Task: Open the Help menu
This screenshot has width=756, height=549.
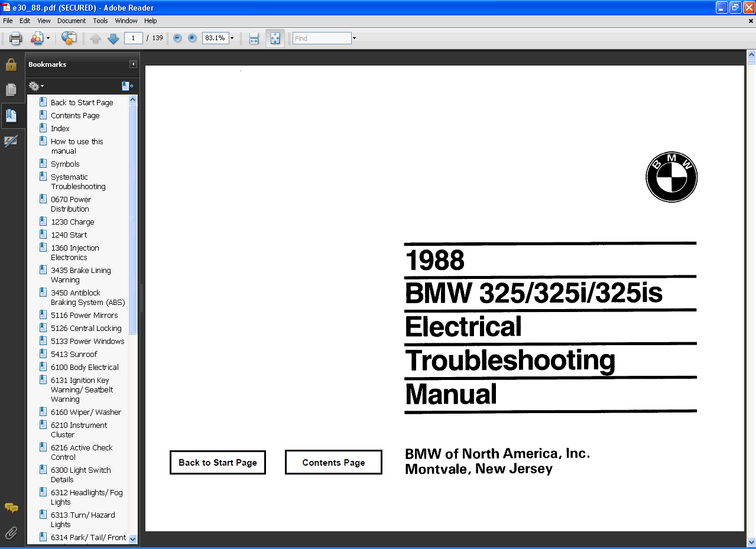Action: coord(151,21)
